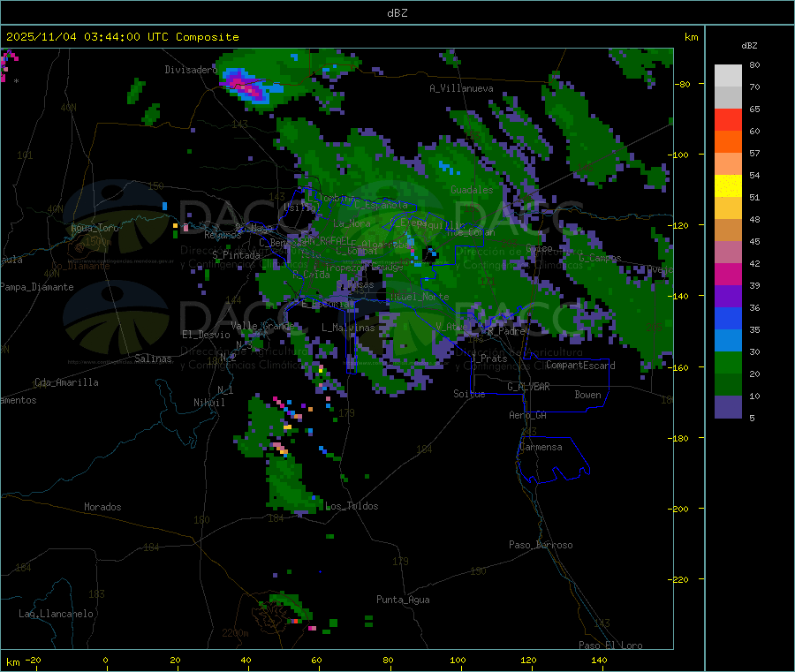Click the Salinas map label
This screenshot has height=672, width=795.
pos(153,359)
